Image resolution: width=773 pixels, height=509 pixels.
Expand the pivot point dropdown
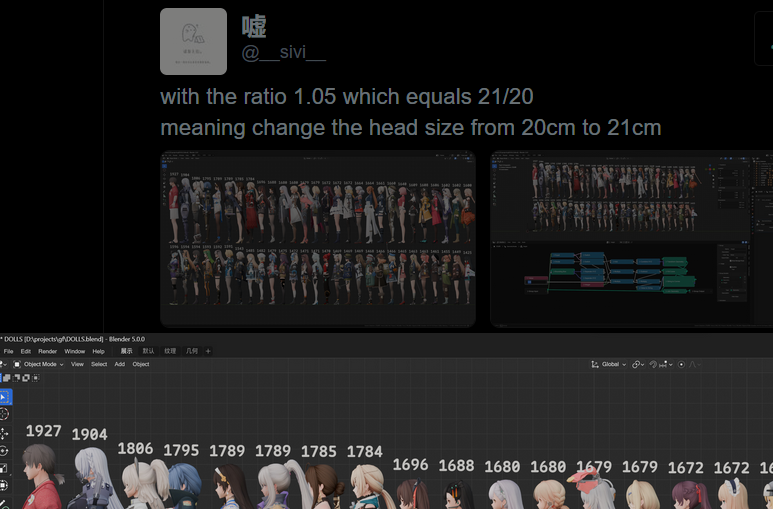637,364
